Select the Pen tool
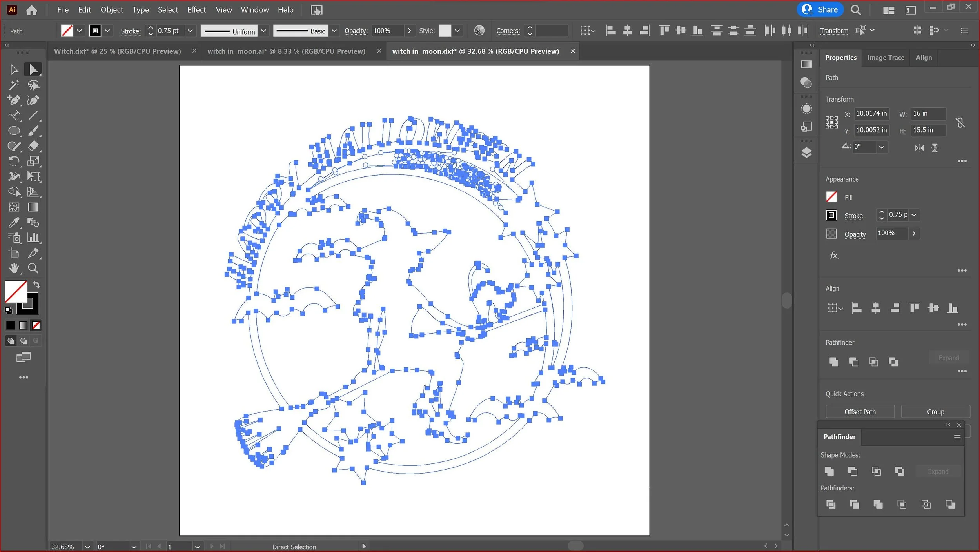The image size is (980, 552). pos(14,100)
